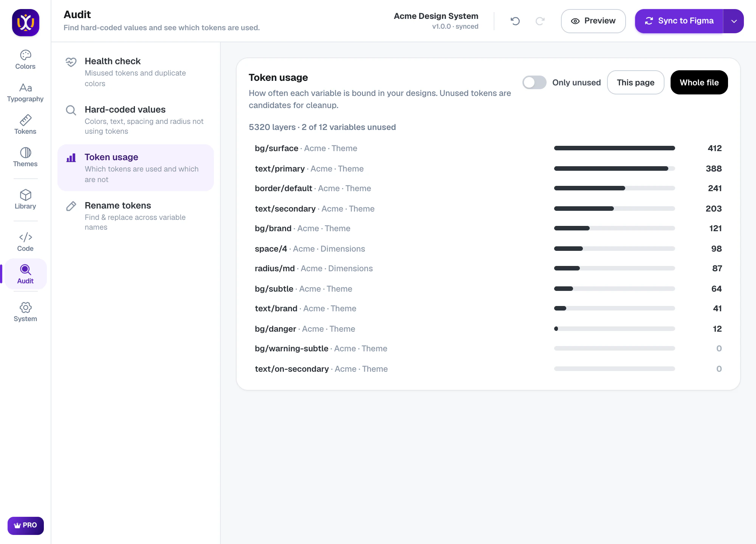Click the Hard-coded values magnifier icon
The image size is (756, 544).
point(71,110)
